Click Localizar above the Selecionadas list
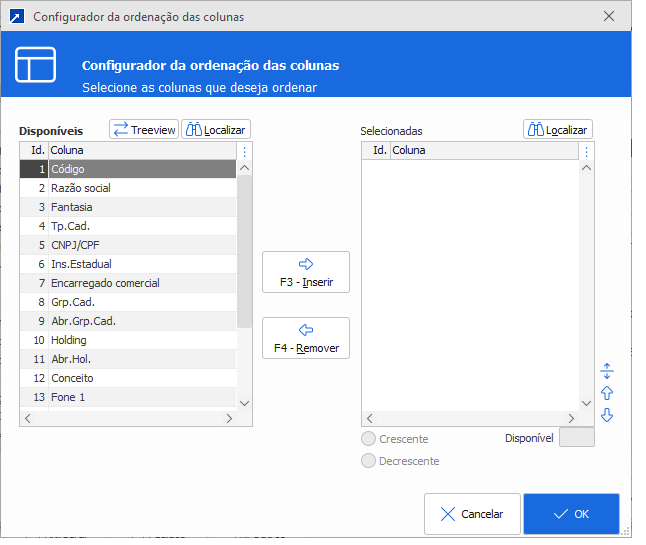 coord(557,130)
